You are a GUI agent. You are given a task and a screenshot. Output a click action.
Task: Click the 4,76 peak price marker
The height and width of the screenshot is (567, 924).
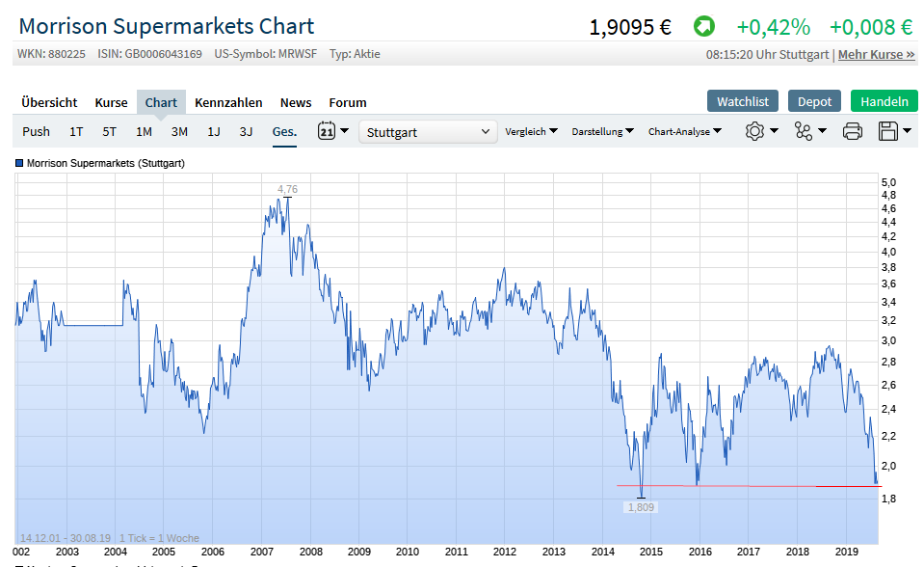coord(287,189)
